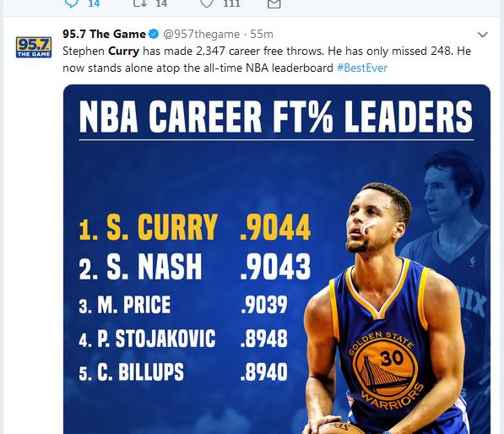Viewport: 504px width, 434px height.
Task: Open the 95.7 The Game avatar logo
Action: point(34,47)
